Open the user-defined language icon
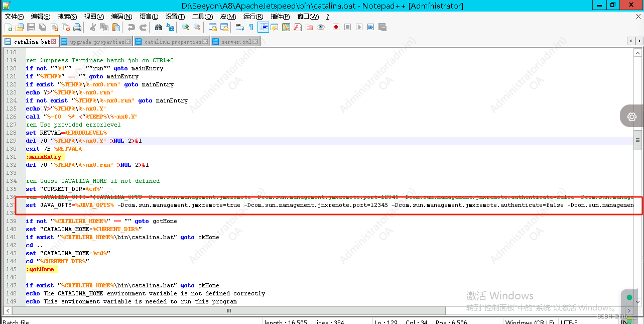Image resolution: width=644 pixels, height=324 pixels. click(275, 27)
